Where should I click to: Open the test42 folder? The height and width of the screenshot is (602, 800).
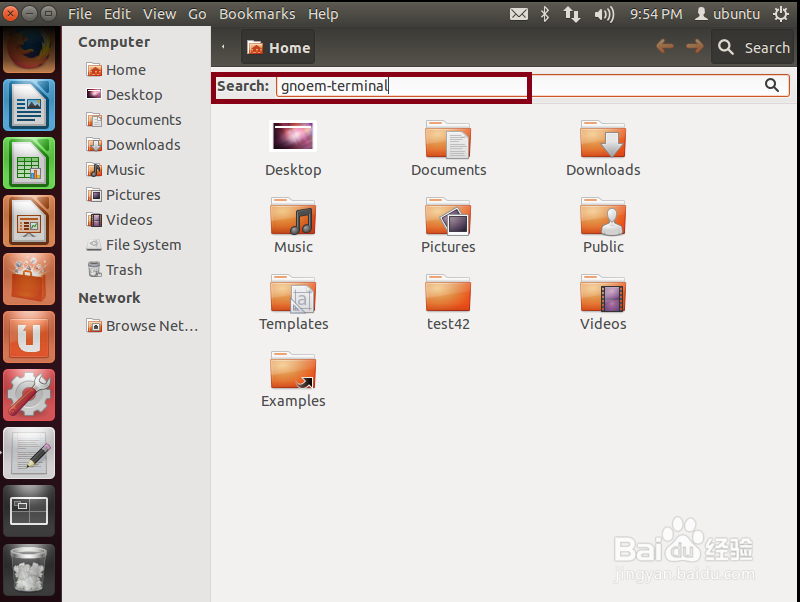(x=448, y=303)
